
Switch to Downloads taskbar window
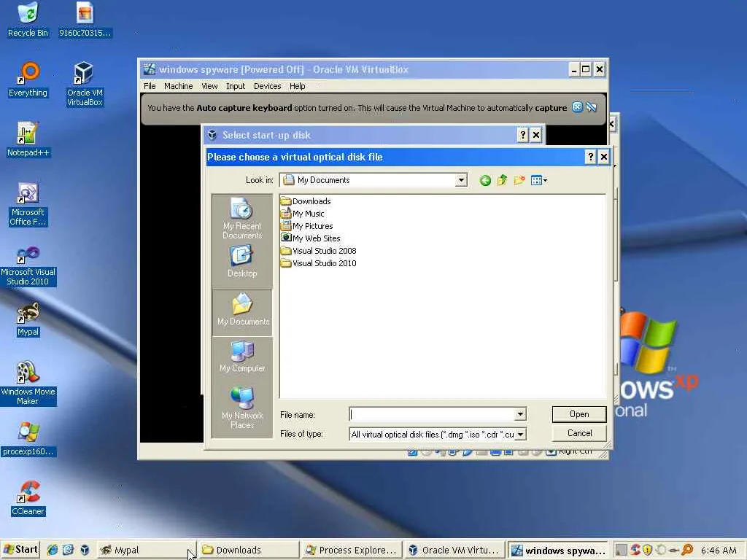point(248,550)
